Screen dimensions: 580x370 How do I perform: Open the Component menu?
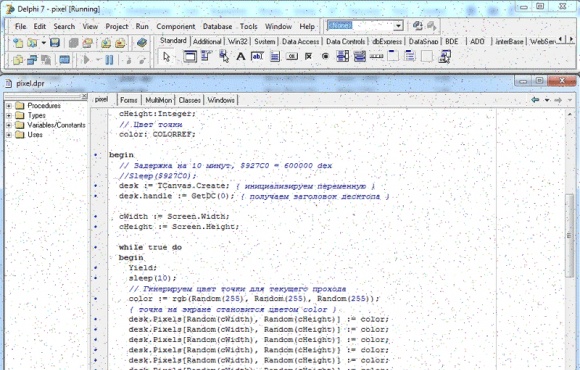point(176,26)
